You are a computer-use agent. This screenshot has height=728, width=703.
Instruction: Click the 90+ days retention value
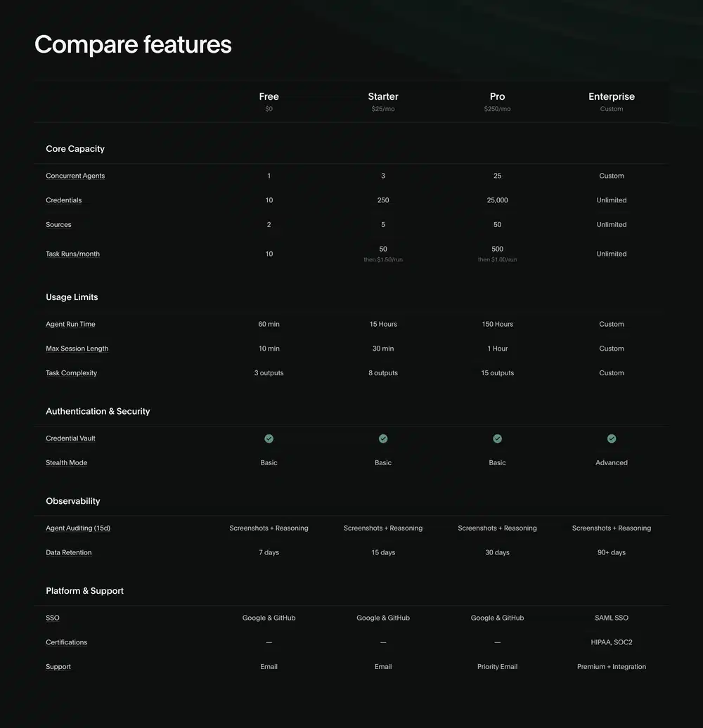tap(612, 552)
